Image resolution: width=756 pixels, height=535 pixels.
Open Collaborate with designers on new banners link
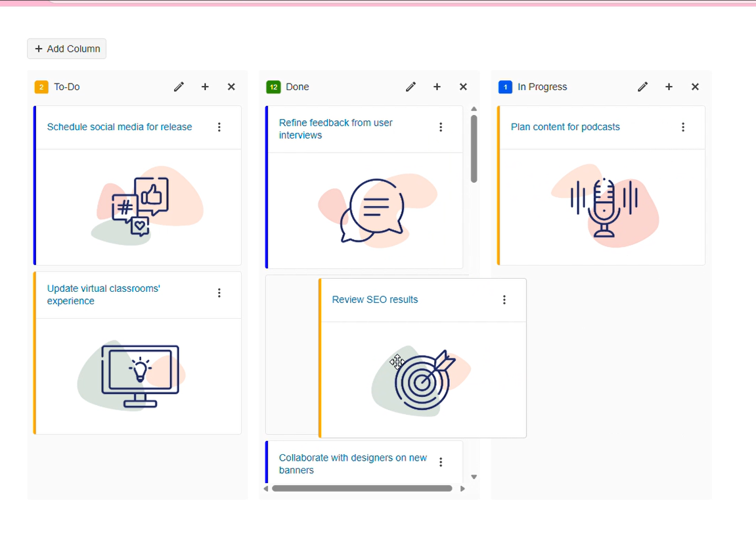pos(353,463)
